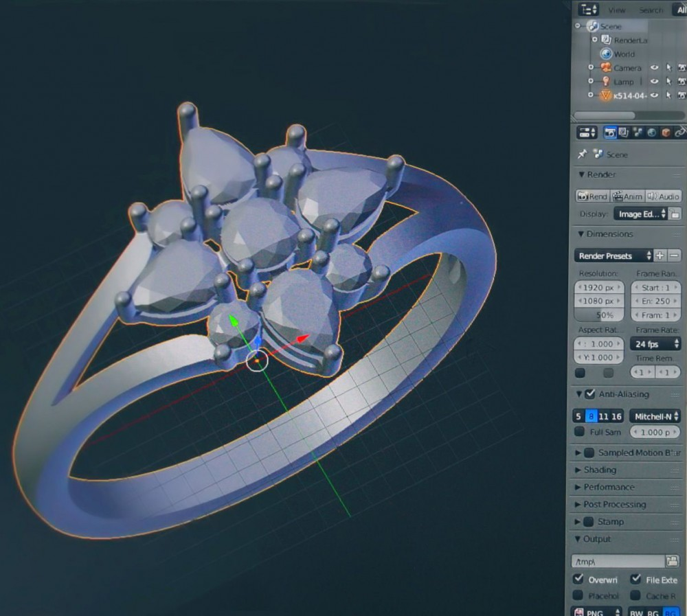This screenshot has width=687, height=616.
Task: Enable Sampled Motion Blur checkbox
Action: pos(589,452)
